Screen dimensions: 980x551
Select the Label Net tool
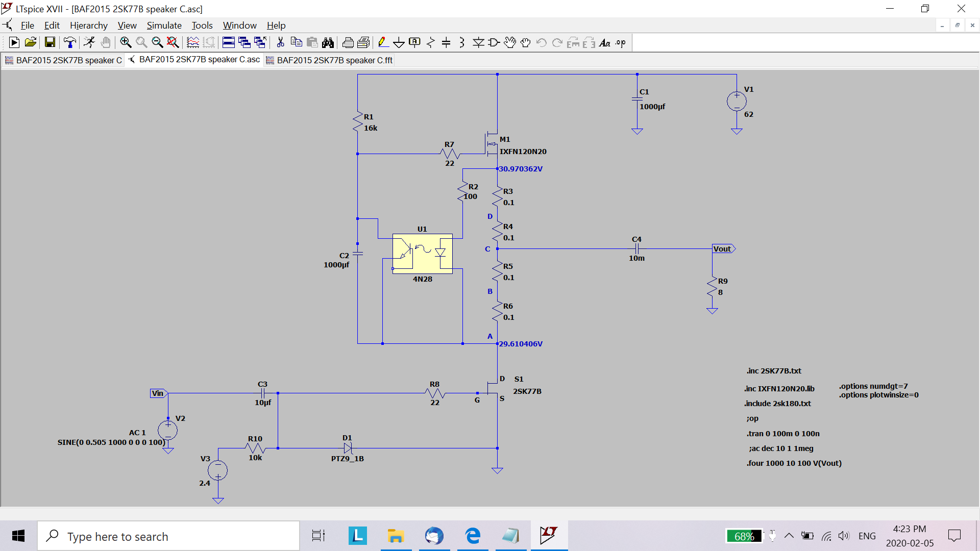click(x=415, y=43)
